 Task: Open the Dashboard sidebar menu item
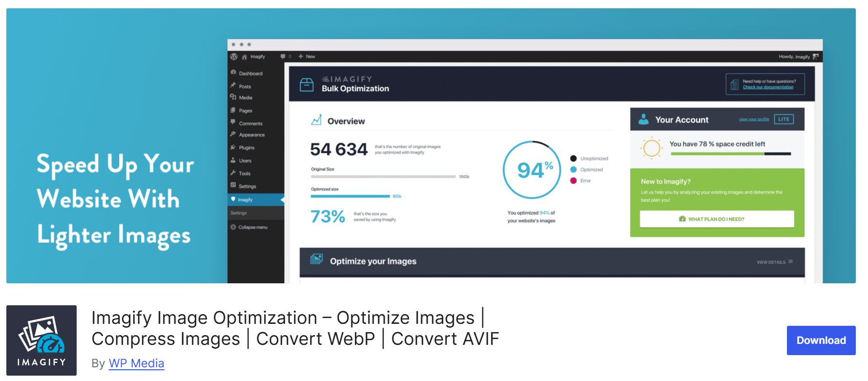250,74
